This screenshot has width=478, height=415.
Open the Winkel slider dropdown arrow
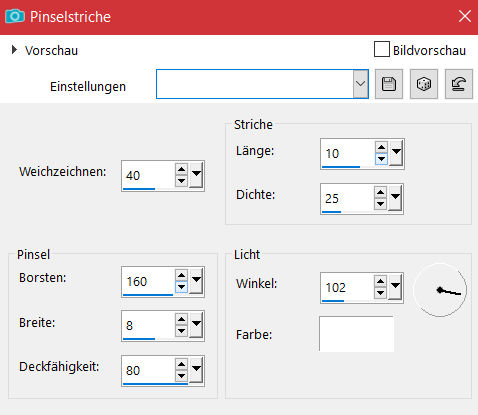[395, 286]
